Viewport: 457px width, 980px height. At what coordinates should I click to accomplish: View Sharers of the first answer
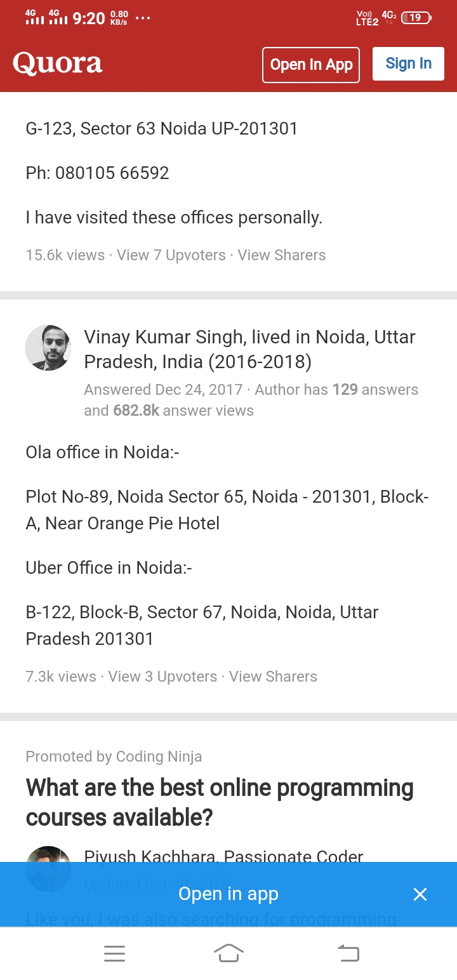(282, 255)
